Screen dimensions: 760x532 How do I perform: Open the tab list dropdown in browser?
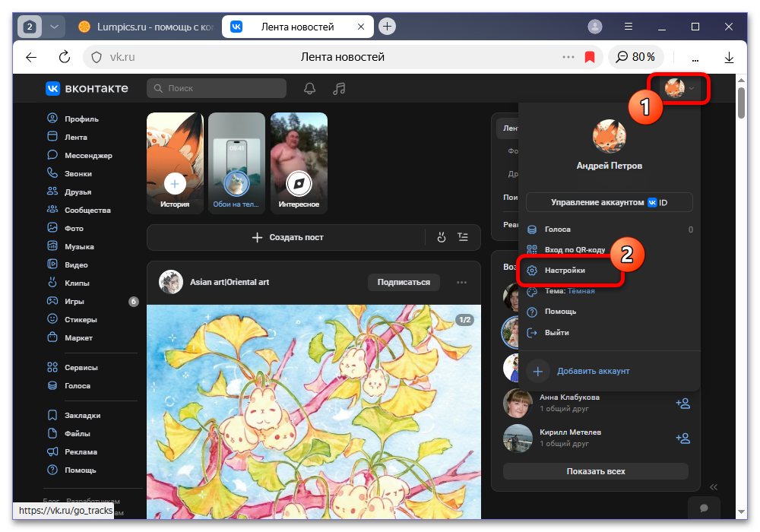tap(54, 27)
